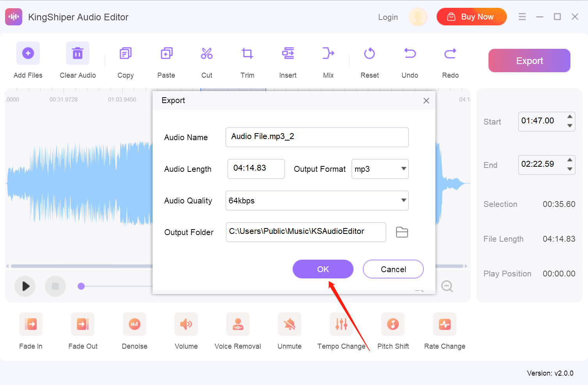This screenshot has height=385, width=588.
Task: Select the Copy tool
Action: [126, 53]
